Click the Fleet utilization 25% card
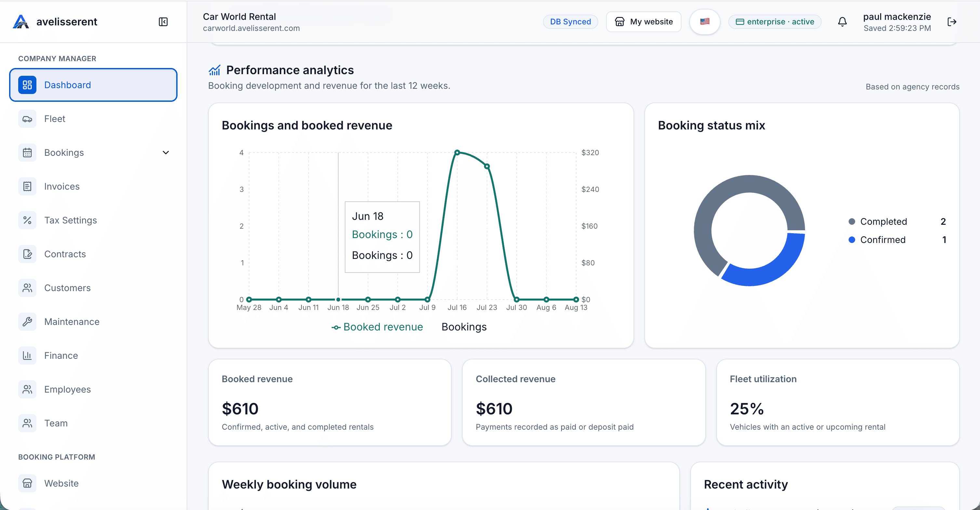980x510 pixels. [838, 402]
